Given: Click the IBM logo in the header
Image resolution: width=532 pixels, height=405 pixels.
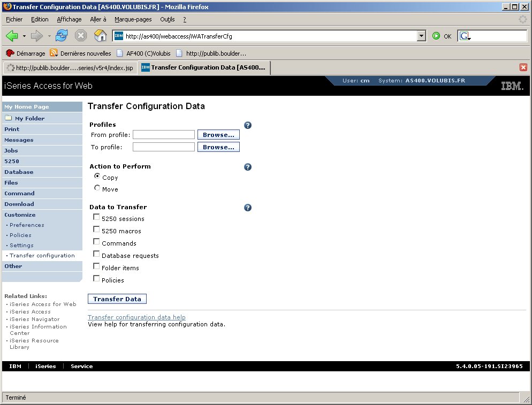Looking at the screenshot, I should (512, 86).
